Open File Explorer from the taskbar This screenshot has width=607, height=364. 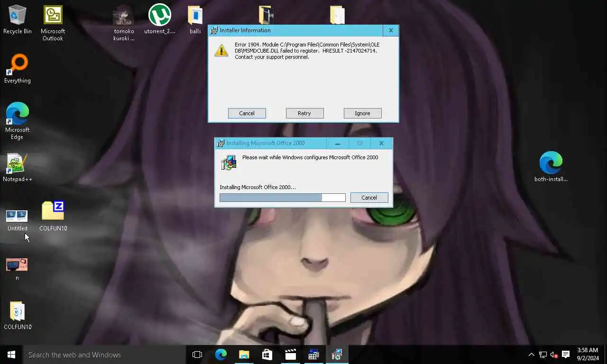point(244,355)
